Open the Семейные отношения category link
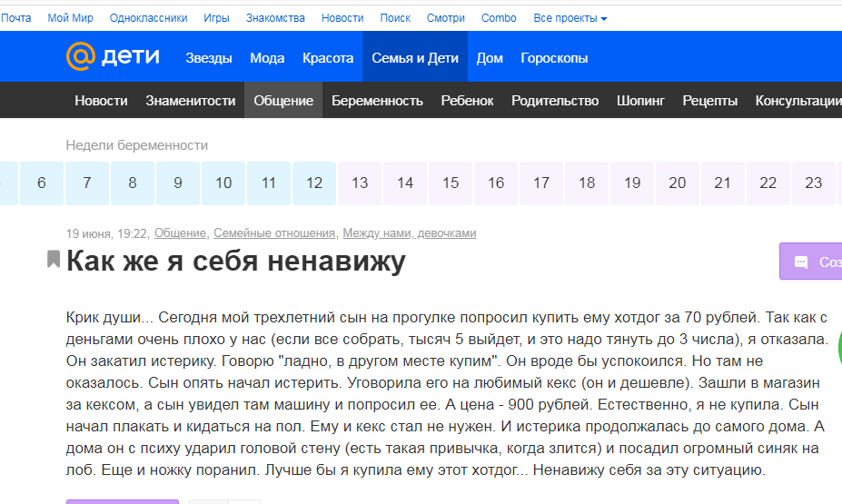 coord(274,233)
